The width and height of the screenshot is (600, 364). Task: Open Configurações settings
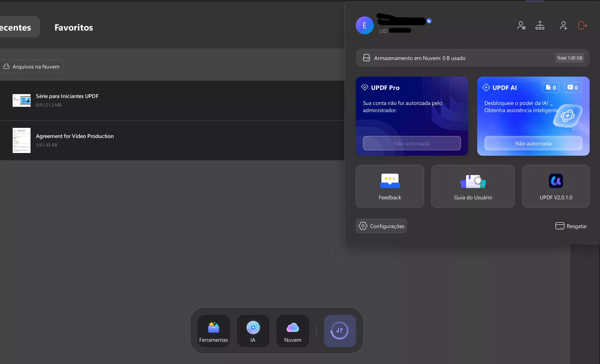pyautogui.click(x=381, y=226)
